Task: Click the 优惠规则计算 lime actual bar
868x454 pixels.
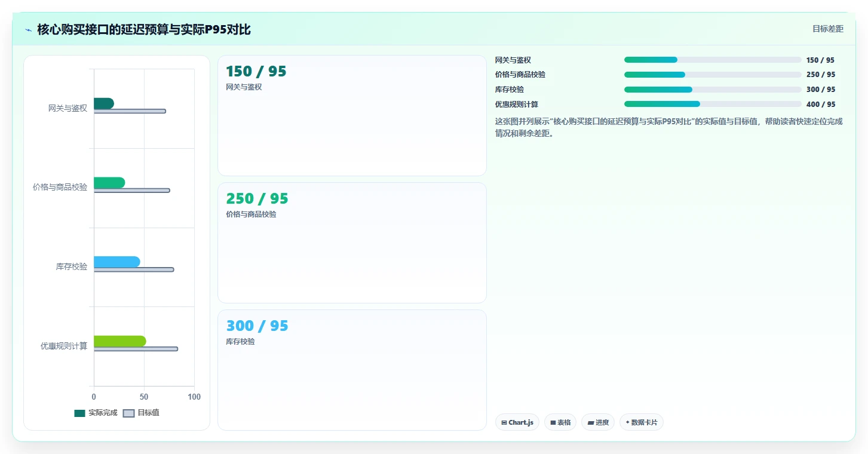Action: [x=119, y=341]
